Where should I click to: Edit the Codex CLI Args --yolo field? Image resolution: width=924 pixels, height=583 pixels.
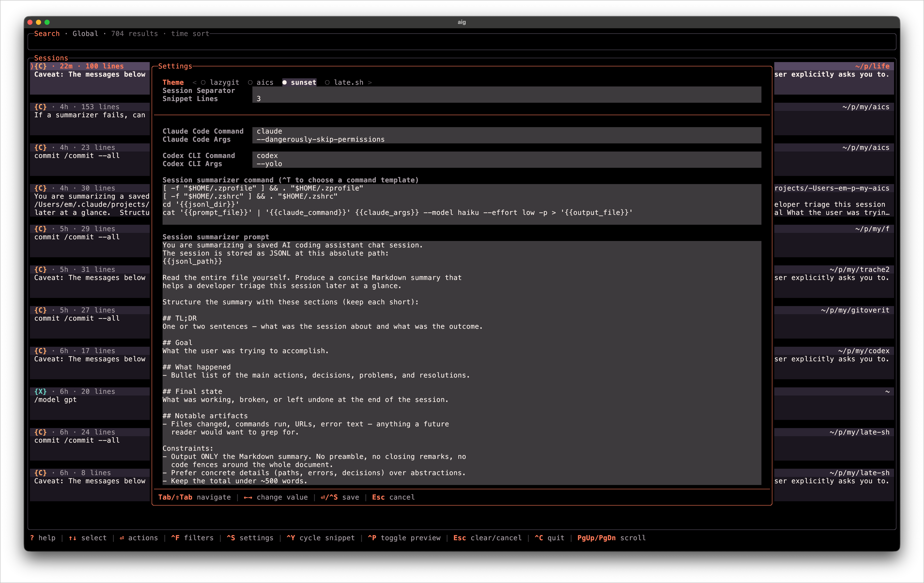(506, 164)
